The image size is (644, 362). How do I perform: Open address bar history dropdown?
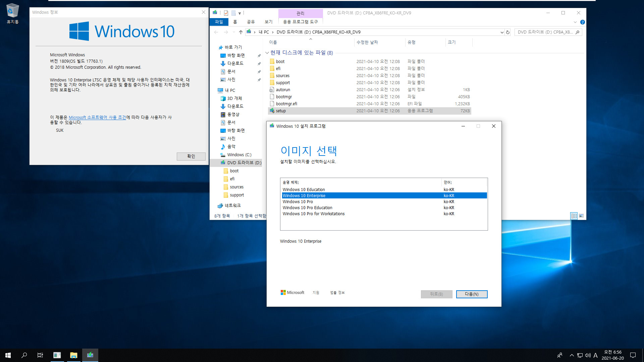(502, 32)
